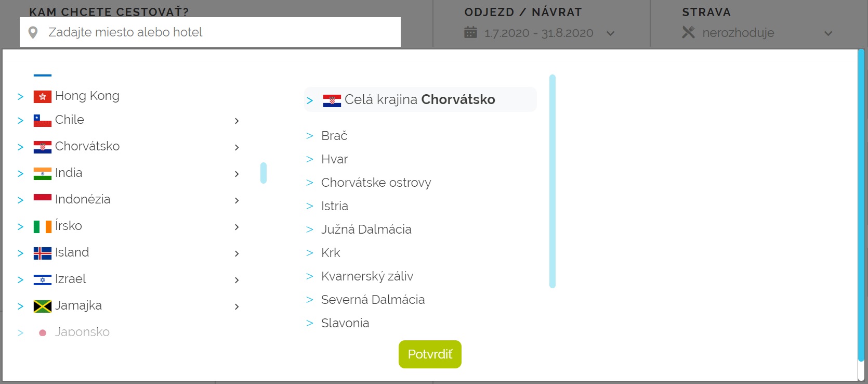Select the Kvarnerský záliv region link
Screen dimensions: 868x384
(x=367, y=276)
